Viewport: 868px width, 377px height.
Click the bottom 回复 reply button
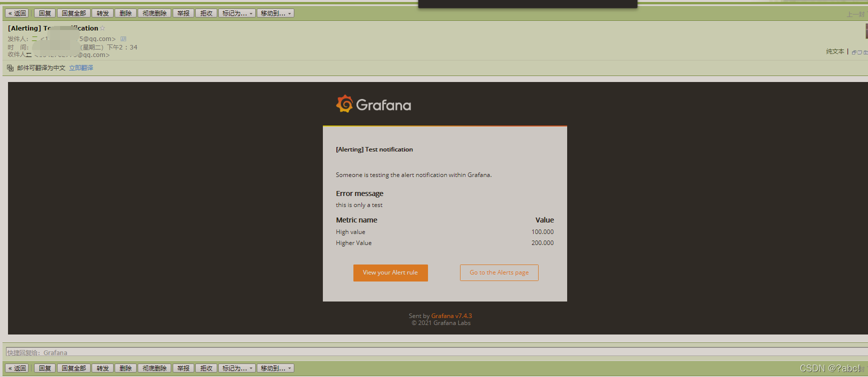coord(45,368)
